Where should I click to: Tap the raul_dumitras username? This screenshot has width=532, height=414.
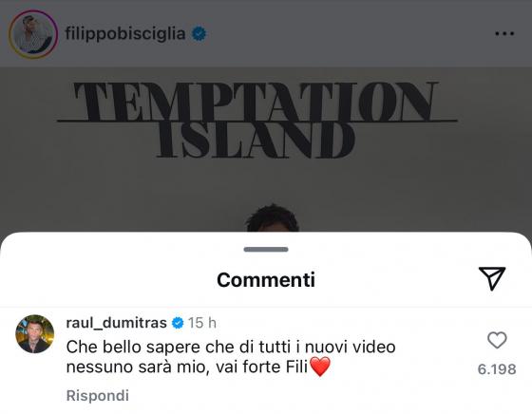pos(116,323)
